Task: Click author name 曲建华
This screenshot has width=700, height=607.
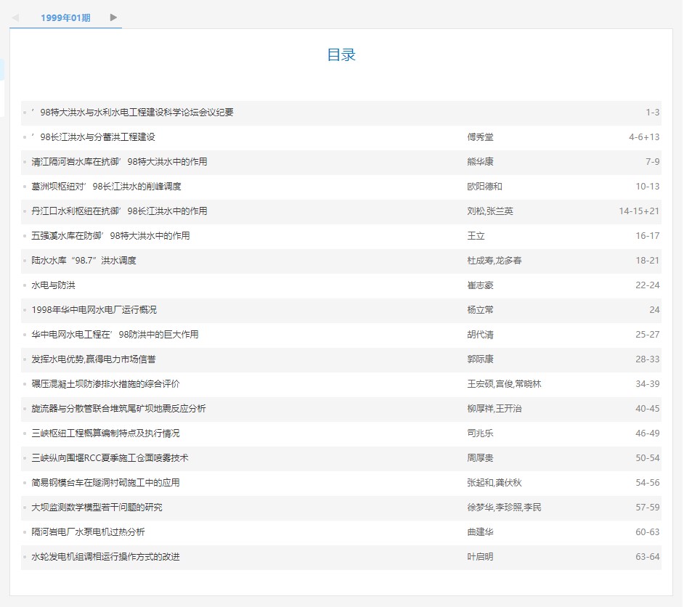Action: coord(481,532)
